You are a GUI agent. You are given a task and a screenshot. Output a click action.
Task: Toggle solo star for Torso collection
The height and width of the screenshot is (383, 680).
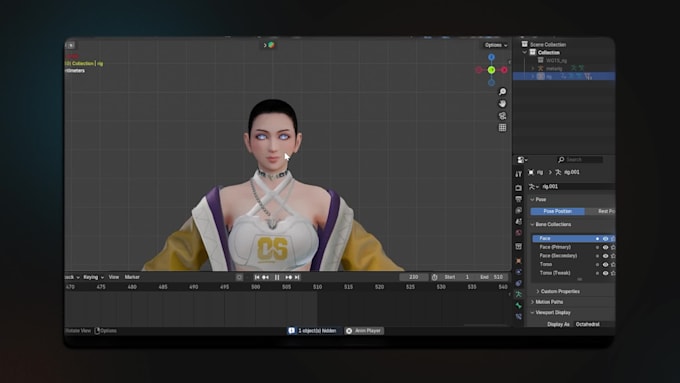(613, 265)
